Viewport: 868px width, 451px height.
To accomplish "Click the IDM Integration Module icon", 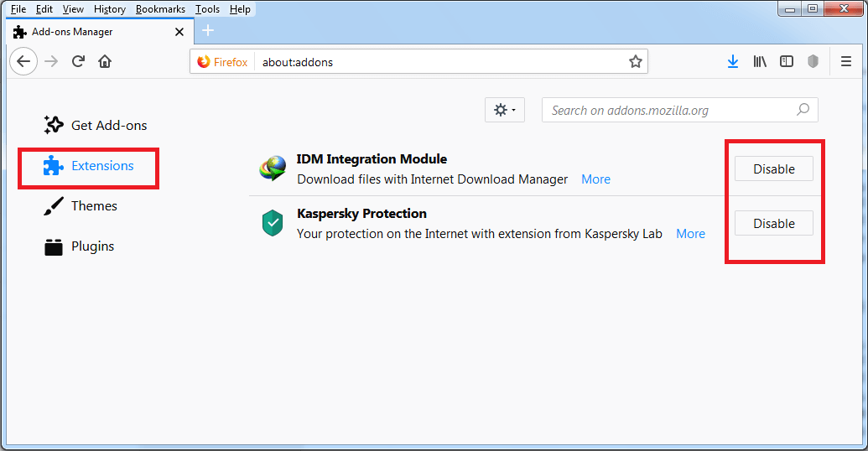I will point(273,168).
